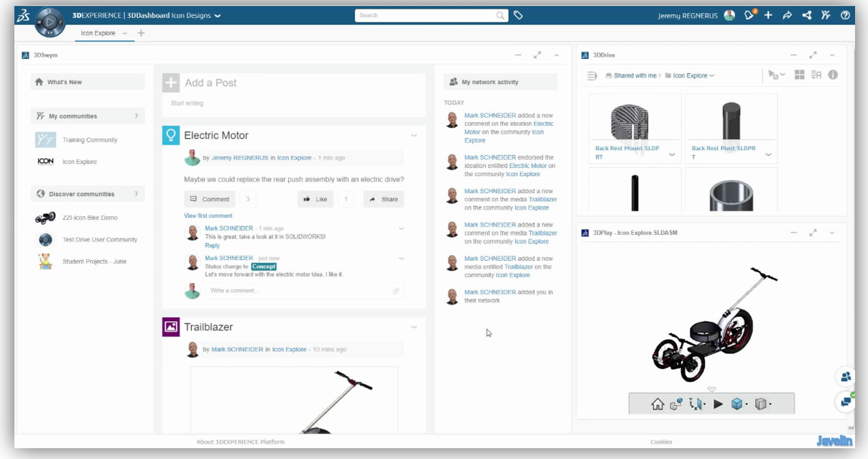868x459 pixels.
Task: Open Test Drive User Community
Action: click(100, 240)
